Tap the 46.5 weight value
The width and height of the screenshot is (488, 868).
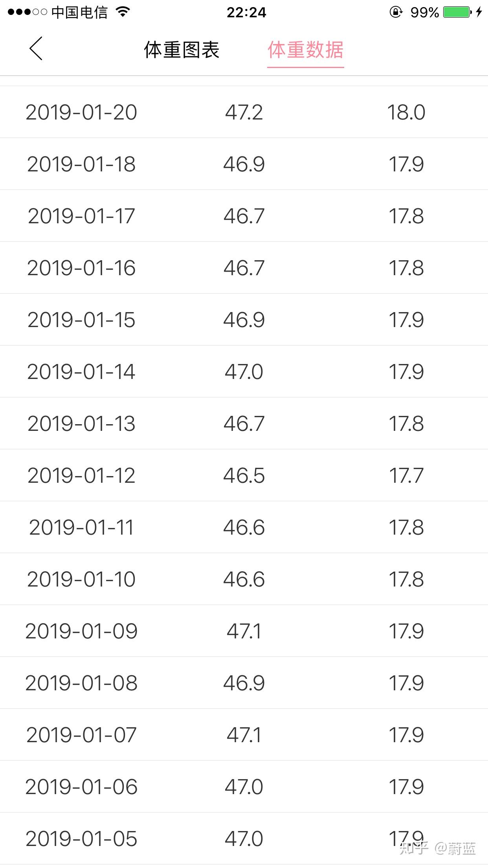click(x=244, y=475)
